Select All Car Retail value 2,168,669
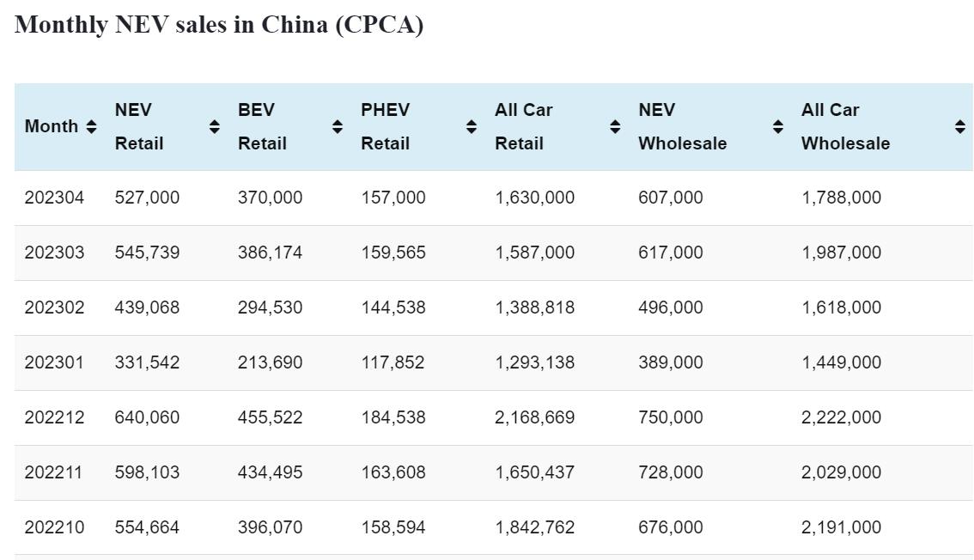The height and width of the screenshot is (560, 974). point(534,417)
